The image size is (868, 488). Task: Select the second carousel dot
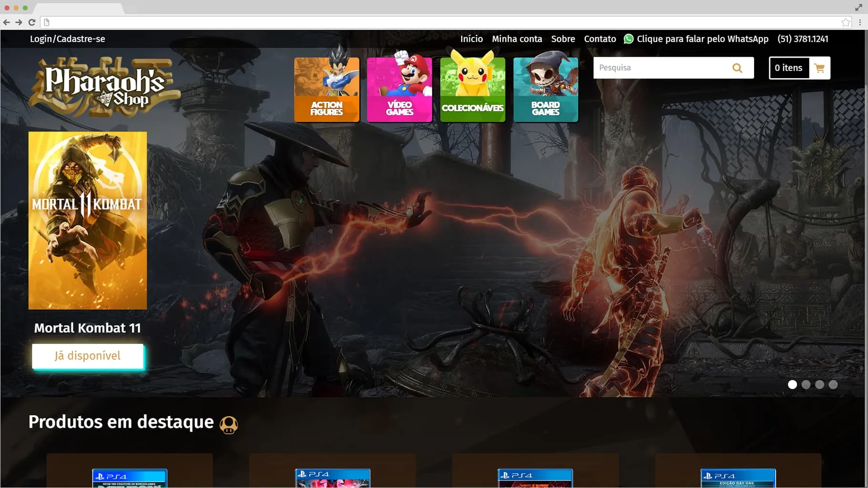click(x=806, y=385)
